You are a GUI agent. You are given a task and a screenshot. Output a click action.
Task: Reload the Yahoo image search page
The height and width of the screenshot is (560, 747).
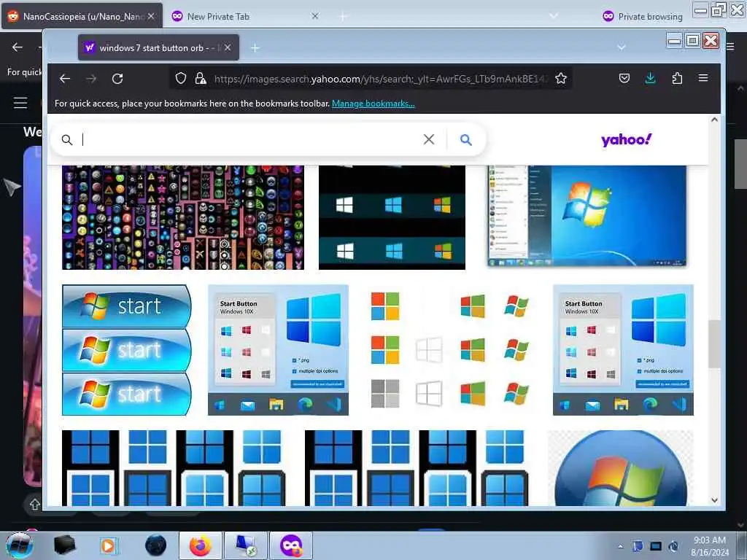click(x=117, y=79)
